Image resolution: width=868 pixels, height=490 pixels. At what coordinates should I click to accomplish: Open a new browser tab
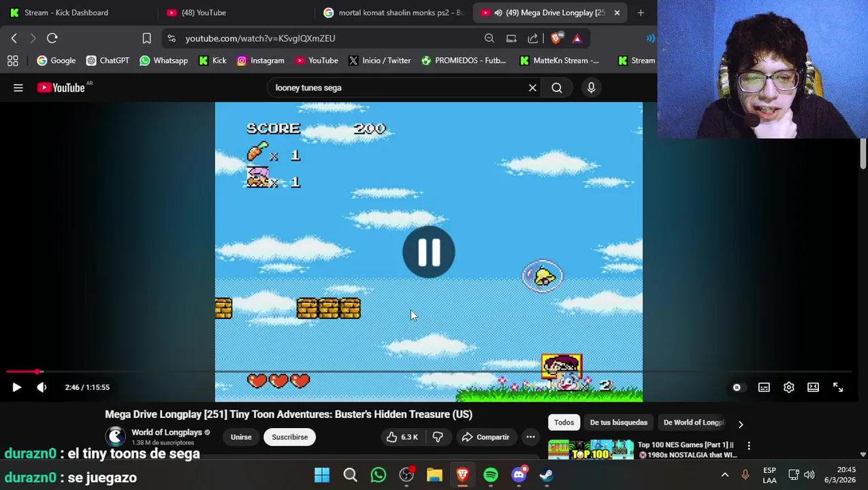click(641, 12)
